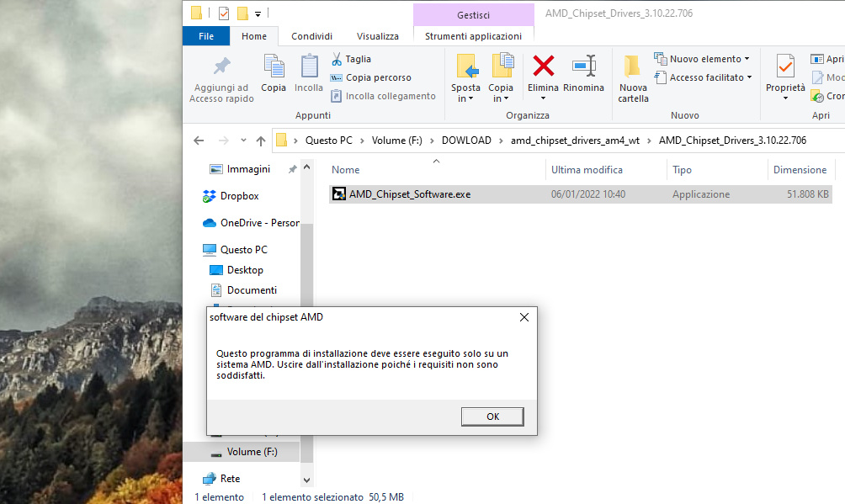Sort by Dimensione column header
The image size is (845, 504).
pyautogui.click(x=800, y=170)
